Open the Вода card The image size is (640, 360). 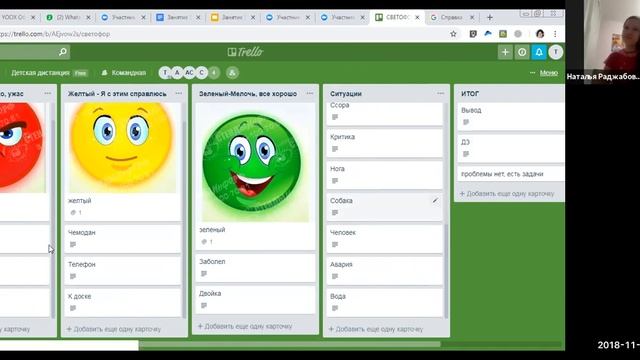click(x=384, y=302)
